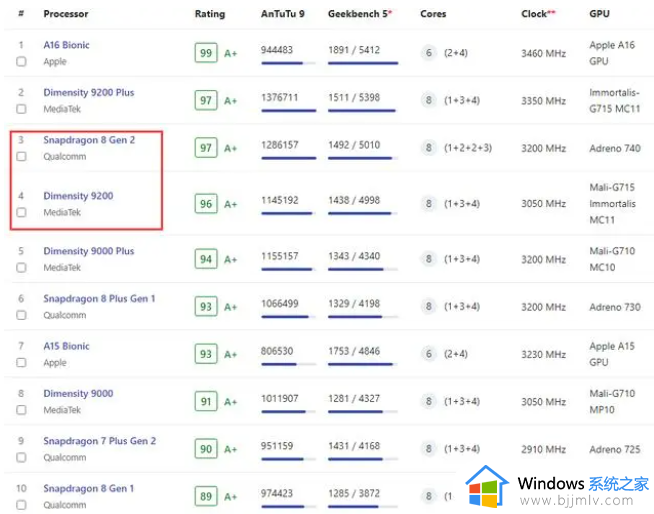654x514 pixels.
Task: Click the Geekbench score bar for A15 Bionic
Action: pyautogui.click(x=363, y=364)
